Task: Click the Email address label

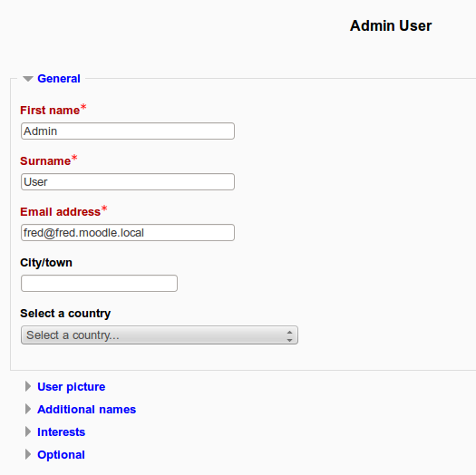Action: tap(60, 212)
